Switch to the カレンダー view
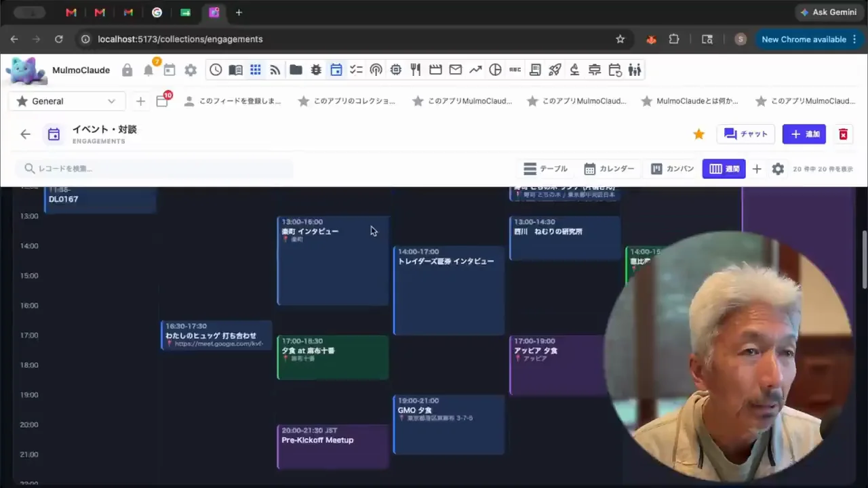The width and height of the screenshot is (868, 488). click(x=609, y=169)
